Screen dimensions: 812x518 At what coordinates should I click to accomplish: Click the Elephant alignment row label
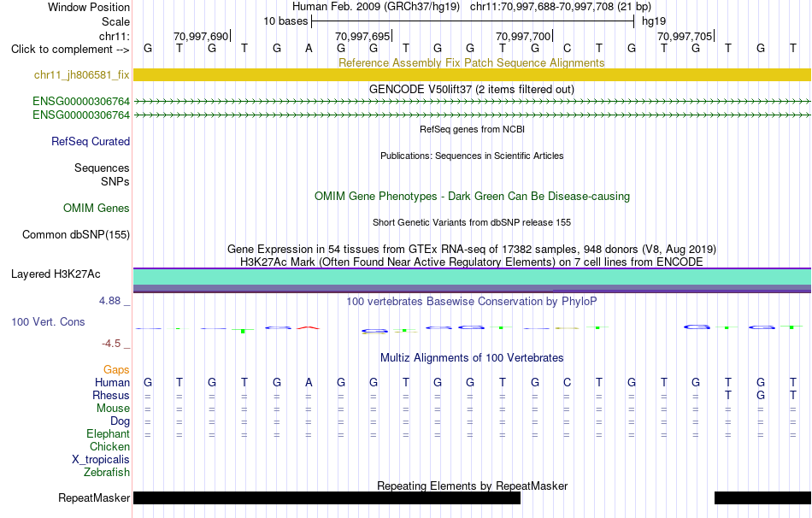(x=109, y=433)
